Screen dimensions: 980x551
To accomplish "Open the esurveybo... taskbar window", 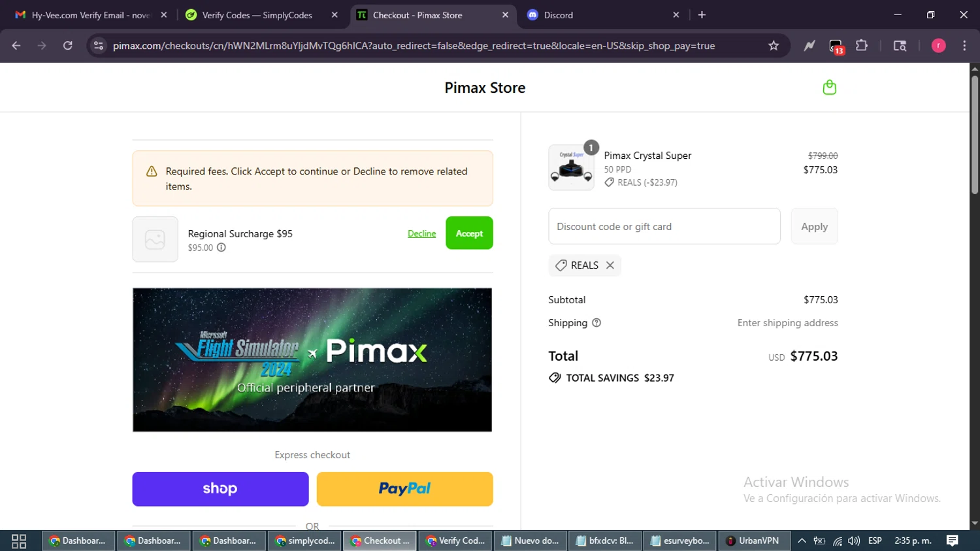I will 680,541.
